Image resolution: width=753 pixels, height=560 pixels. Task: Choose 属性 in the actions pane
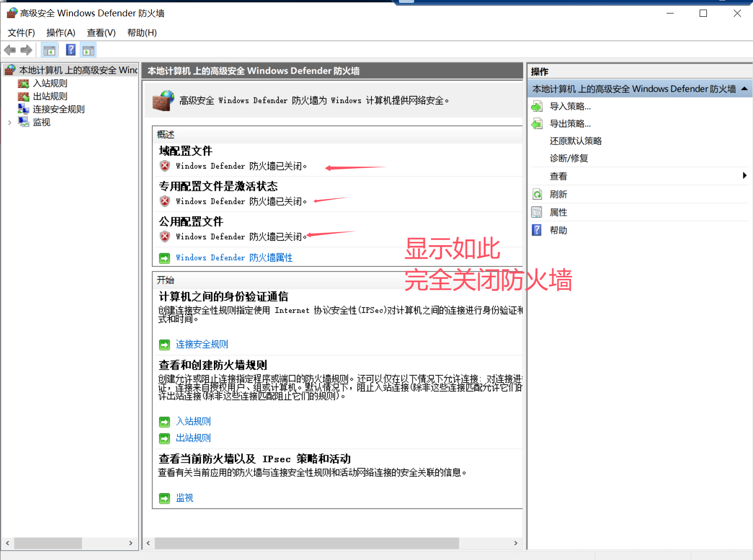(558, 212)
